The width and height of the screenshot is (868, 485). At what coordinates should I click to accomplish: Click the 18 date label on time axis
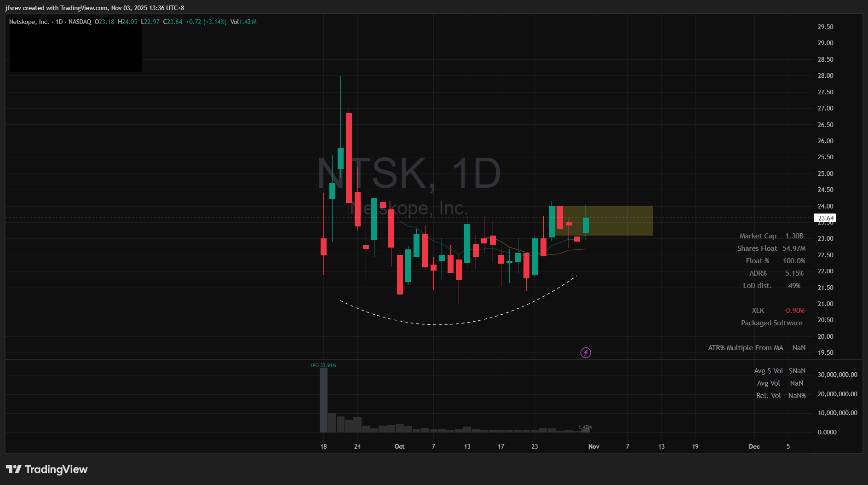coord(324,446)
